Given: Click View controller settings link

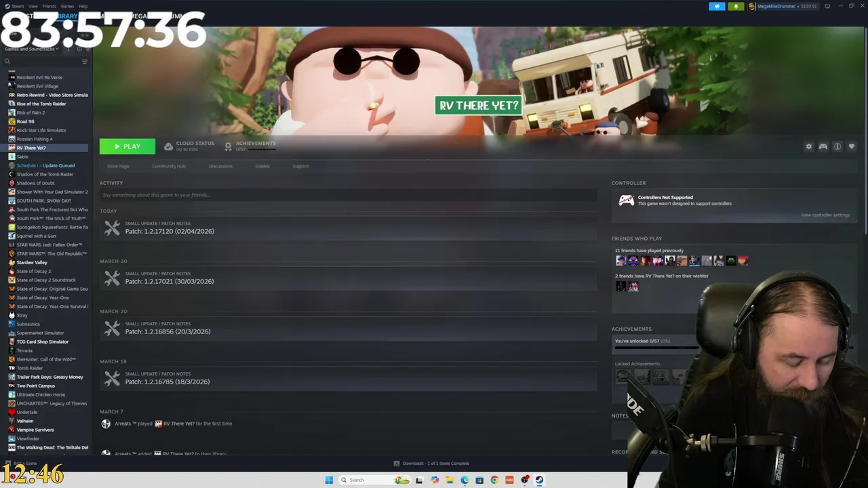Looking at the screenshot, I should pyautogui.click(x=825, y=215).
